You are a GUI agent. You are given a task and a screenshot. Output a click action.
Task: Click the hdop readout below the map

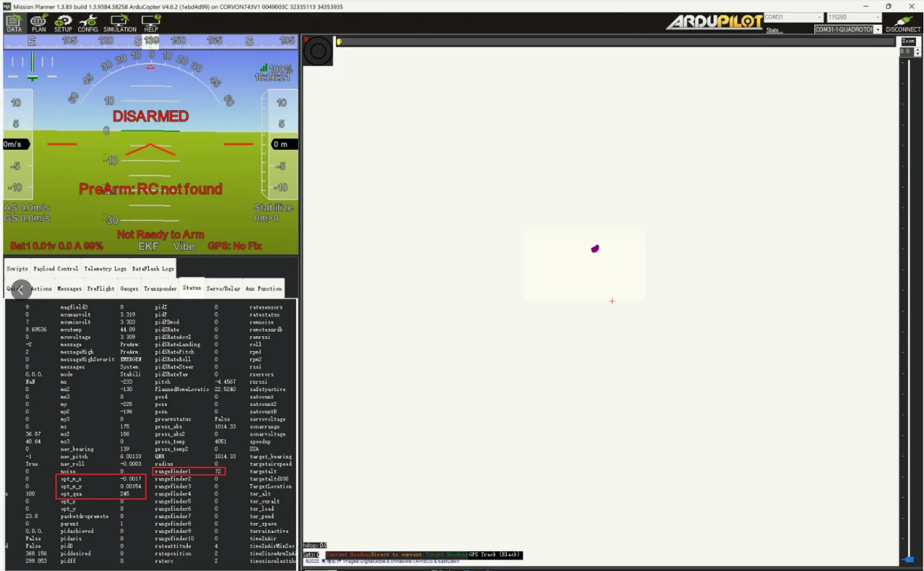click(x=315, y=546)
